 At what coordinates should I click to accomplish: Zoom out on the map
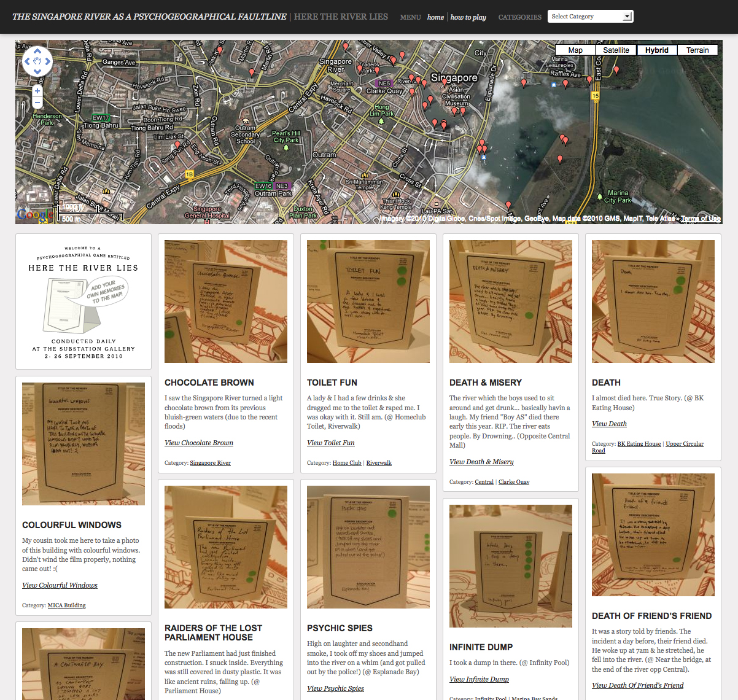(37, 103)
